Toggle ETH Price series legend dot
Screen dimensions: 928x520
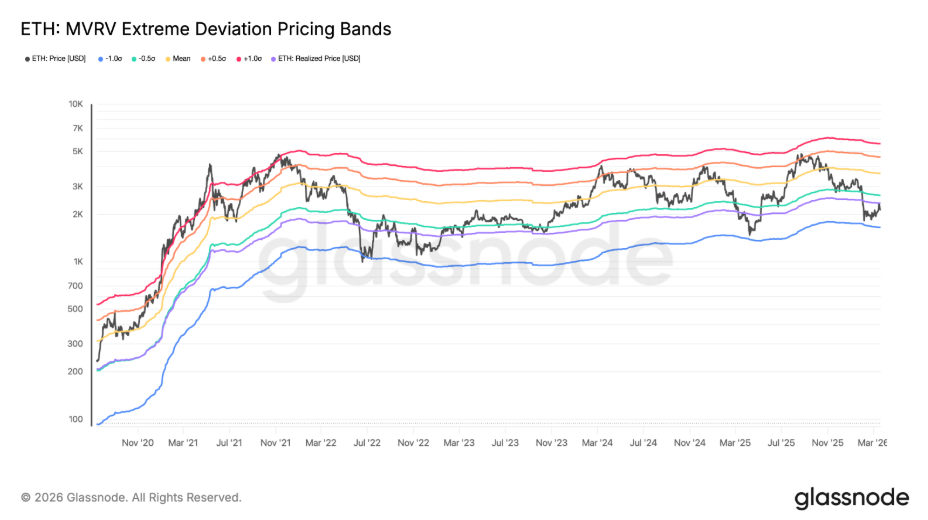point(27,59)
